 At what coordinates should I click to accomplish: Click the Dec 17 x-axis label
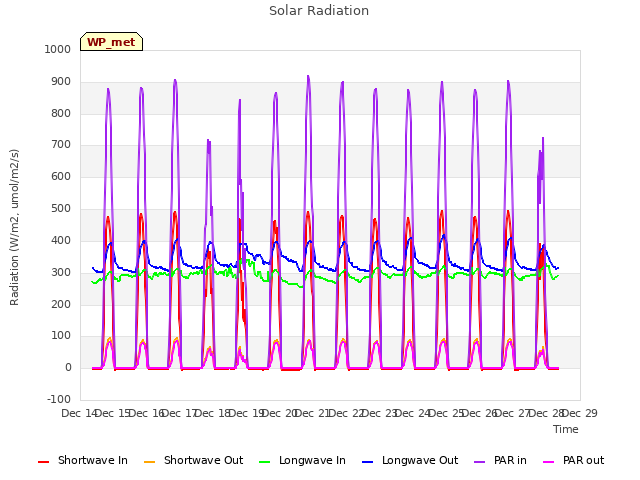pos(180,413)
